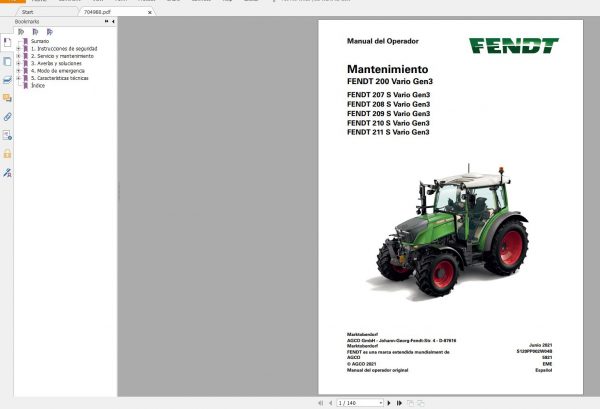Screen dimensions: 600x409
Task: Open bookmark 1. Instrucciones de seguridad
Action: (64, 49)
